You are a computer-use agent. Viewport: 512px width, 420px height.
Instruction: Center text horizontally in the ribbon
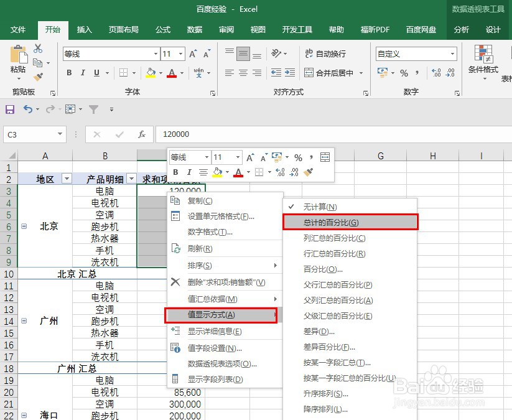coord(243,73)
